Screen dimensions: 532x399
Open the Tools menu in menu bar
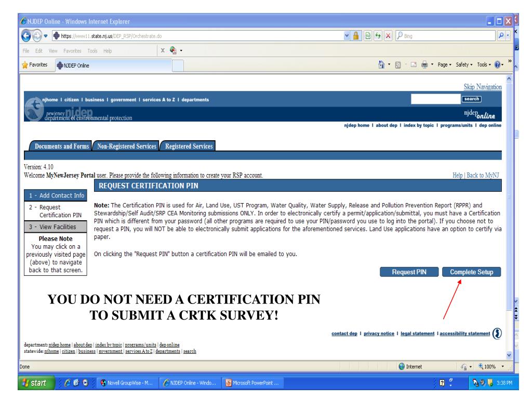[92, 51]
